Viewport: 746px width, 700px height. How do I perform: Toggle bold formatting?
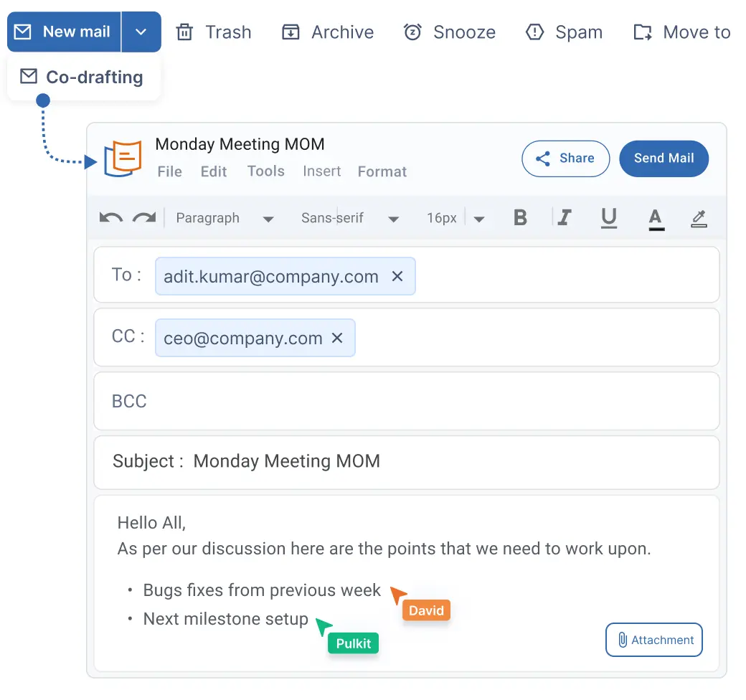(x=521, y=218)
